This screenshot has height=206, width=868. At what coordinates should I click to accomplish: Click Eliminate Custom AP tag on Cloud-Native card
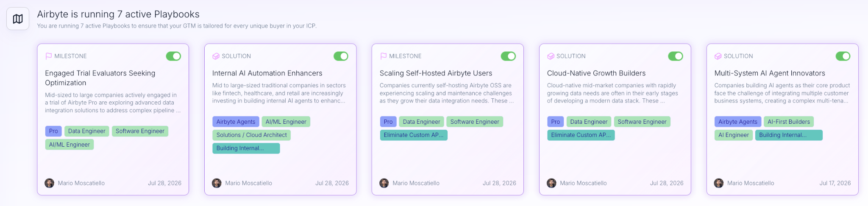(581, 135)
